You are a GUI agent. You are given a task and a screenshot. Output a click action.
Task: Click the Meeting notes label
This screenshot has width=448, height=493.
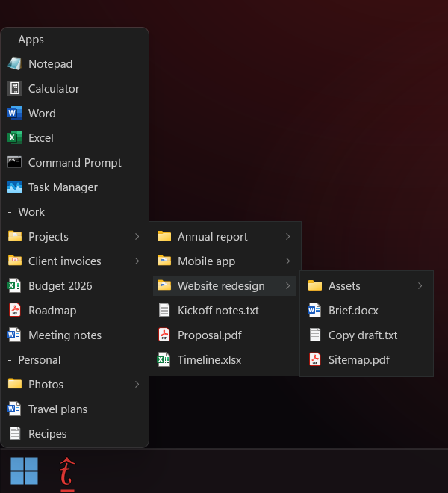point(65,335)
